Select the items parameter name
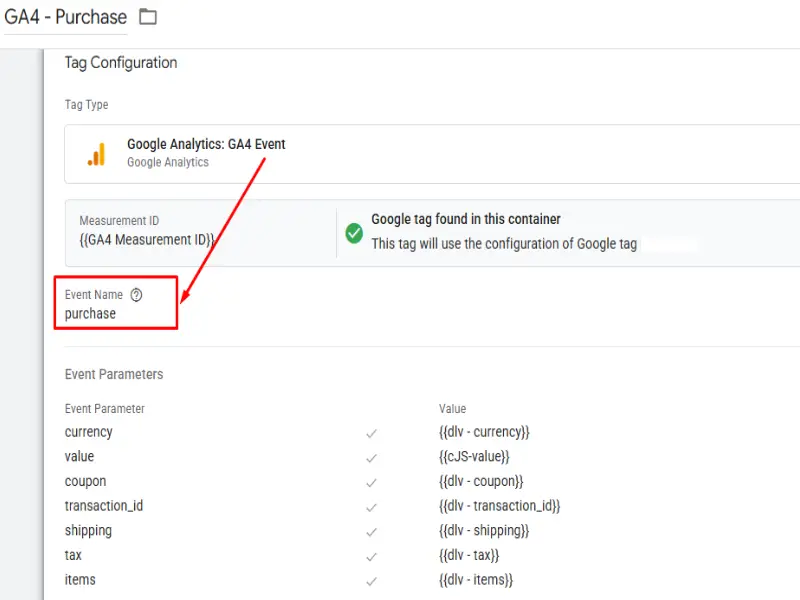The width and height of the screenshot is (800, 600). pyautogui.click(x=80, y=580)
